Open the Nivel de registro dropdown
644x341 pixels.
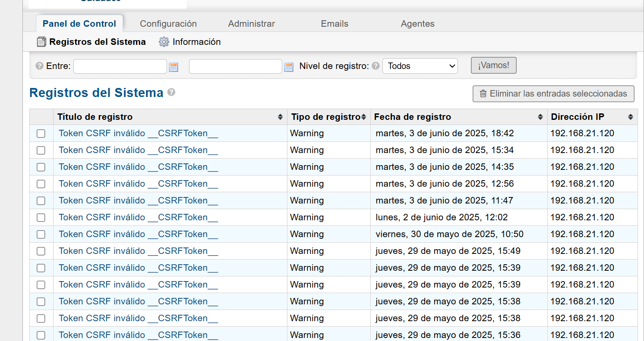tap(420, 66)
